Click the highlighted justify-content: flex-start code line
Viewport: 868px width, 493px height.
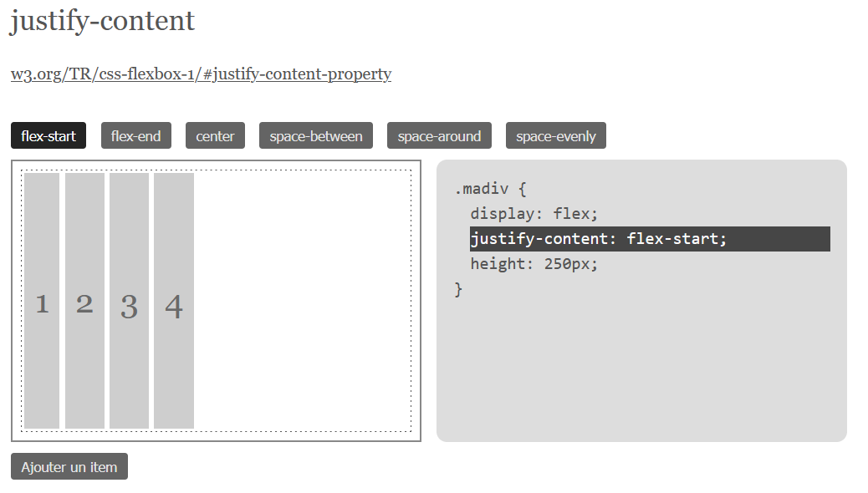pyautogui.click(x=650, y=239)
